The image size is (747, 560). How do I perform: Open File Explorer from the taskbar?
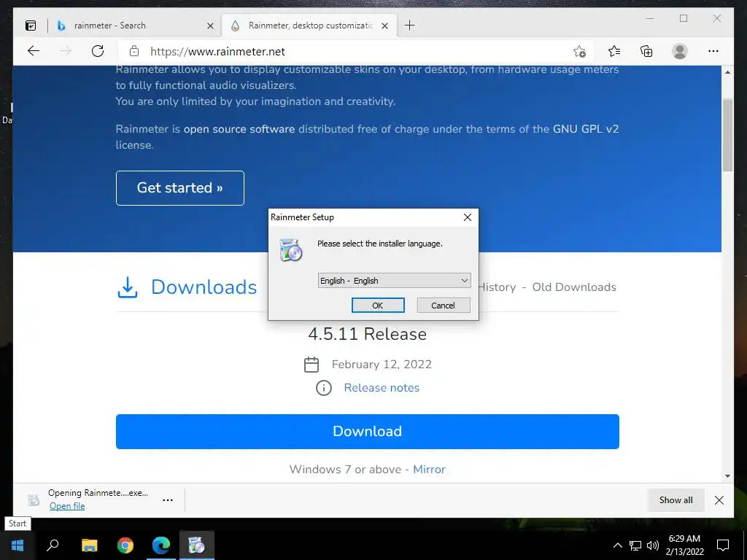point(89,545)
